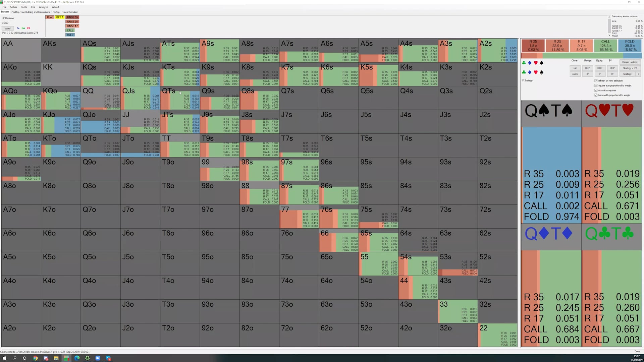Click the board button
The height and width of the screenshot is (362, 644).
[x=7, y=28]
